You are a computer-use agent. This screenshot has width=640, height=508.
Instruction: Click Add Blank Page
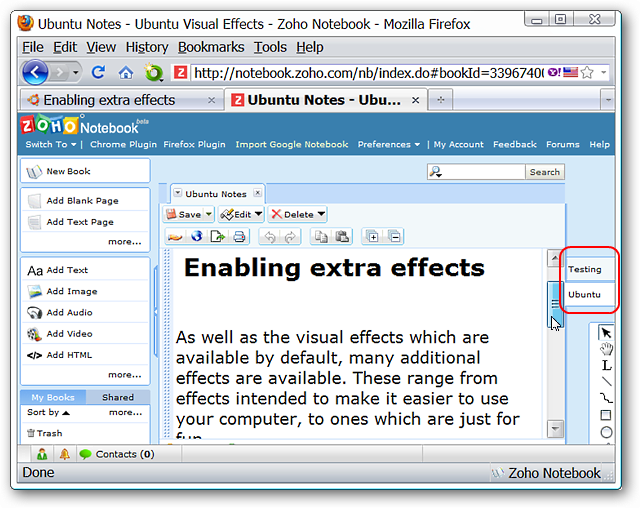click(x=85, y=200)
